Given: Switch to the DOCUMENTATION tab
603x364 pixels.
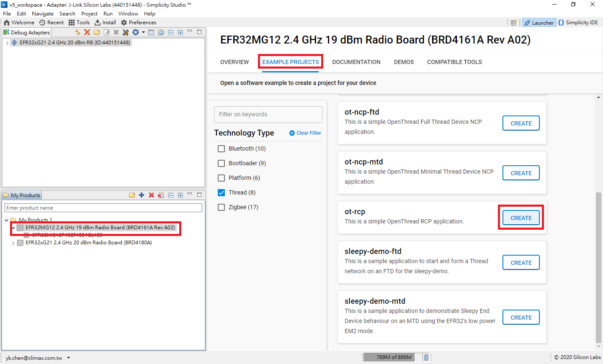Looking at the screenshot, I should tap(356, 62).
